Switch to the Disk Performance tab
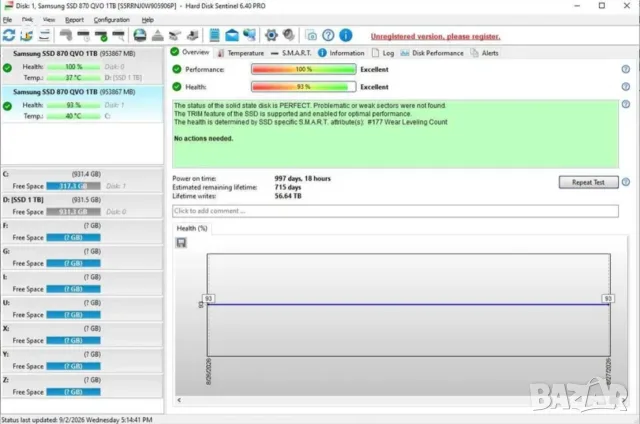The height and width of the screenshot is (424, 640). click(432, 53)
